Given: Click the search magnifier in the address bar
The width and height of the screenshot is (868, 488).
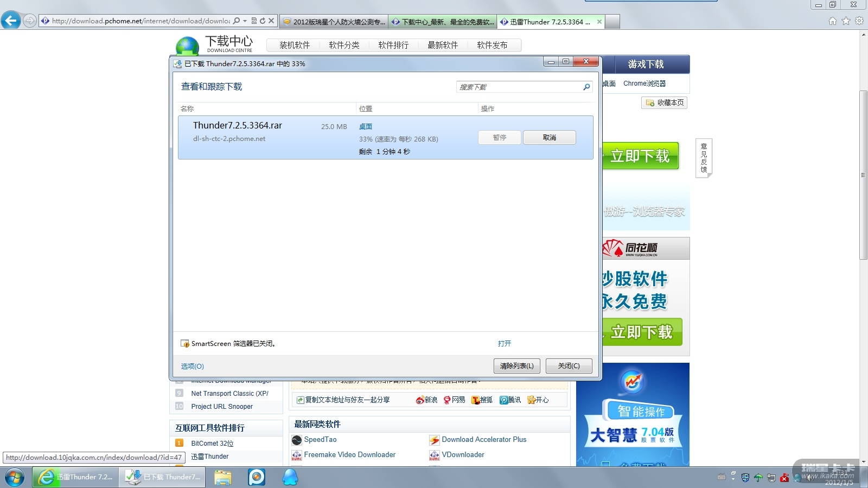Looking at the screenshot, I should (x=236, y=21).
